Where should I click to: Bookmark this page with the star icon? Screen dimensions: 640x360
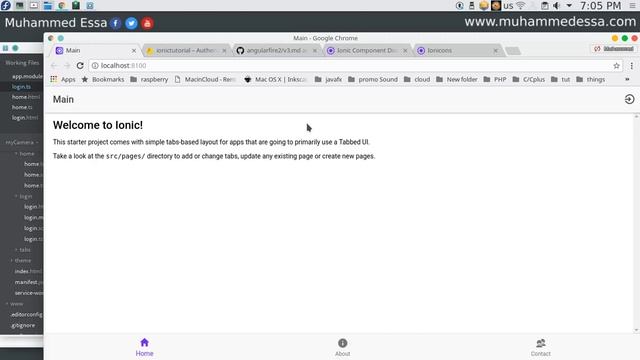[616, 65]
